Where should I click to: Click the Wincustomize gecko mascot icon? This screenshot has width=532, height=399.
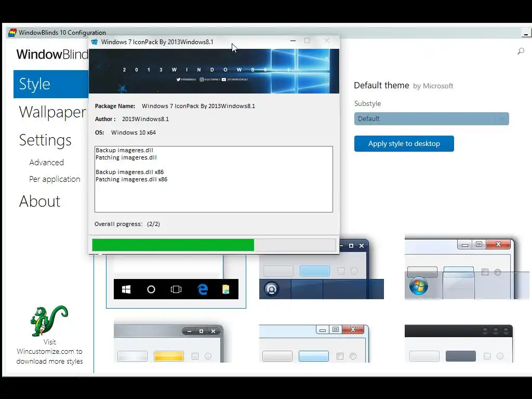click(x=49, y=321)
